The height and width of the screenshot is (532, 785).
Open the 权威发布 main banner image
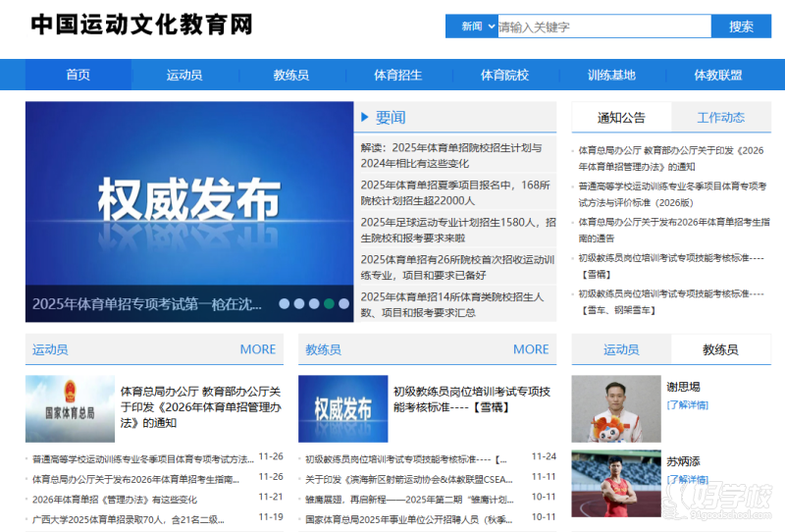(x=189, y=201)
